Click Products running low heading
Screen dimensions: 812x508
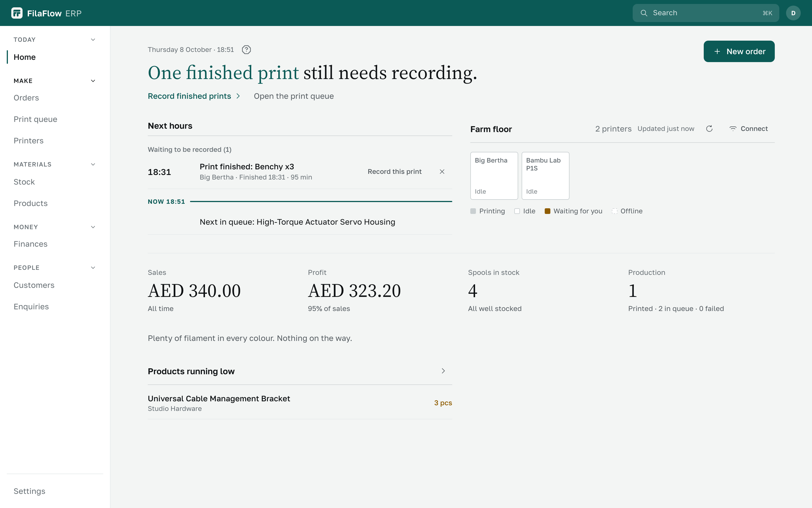[x=191, y=371]
